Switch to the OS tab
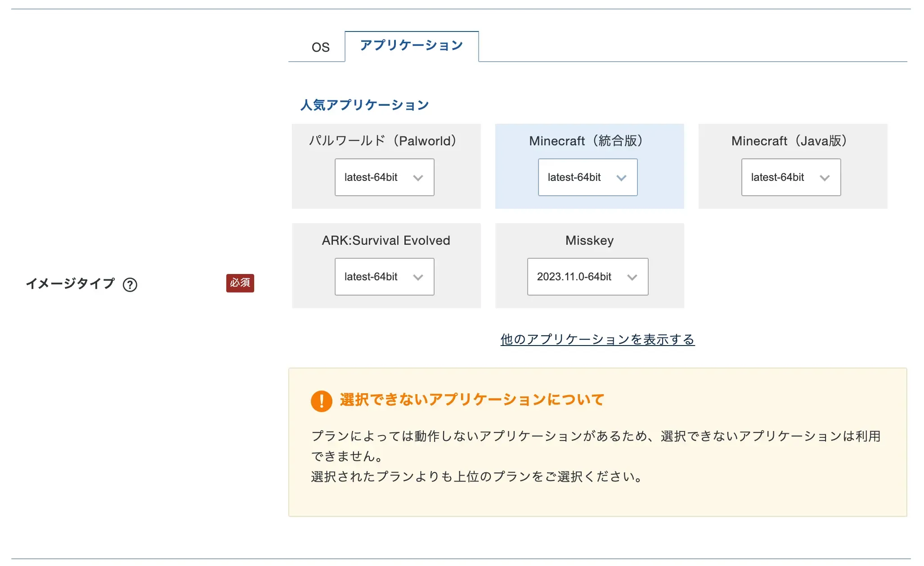The image size is (924, 566). point(320,47)
